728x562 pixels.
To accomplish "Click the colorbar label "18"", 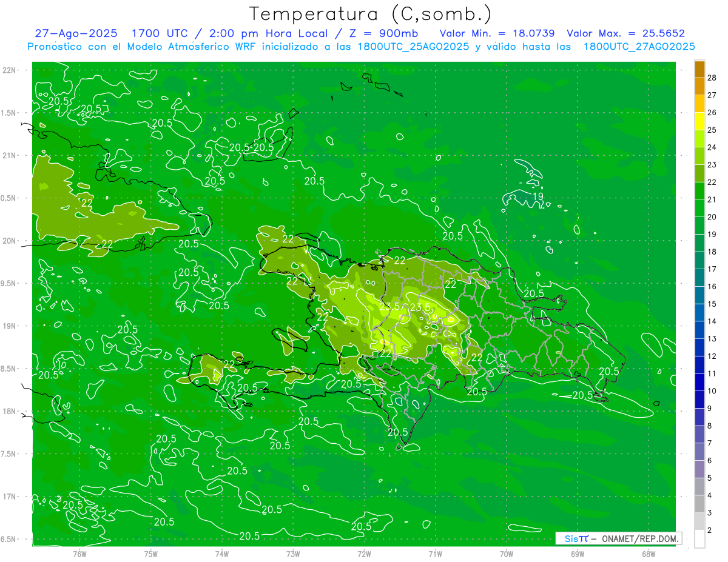I will [712, 252].
